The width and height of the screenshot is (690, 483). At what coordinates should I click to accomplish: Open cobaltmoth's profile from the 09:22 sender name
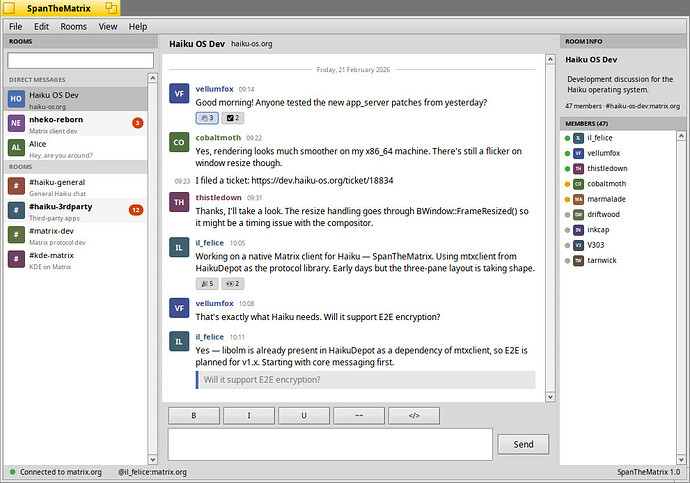click(x=218, y=138)
